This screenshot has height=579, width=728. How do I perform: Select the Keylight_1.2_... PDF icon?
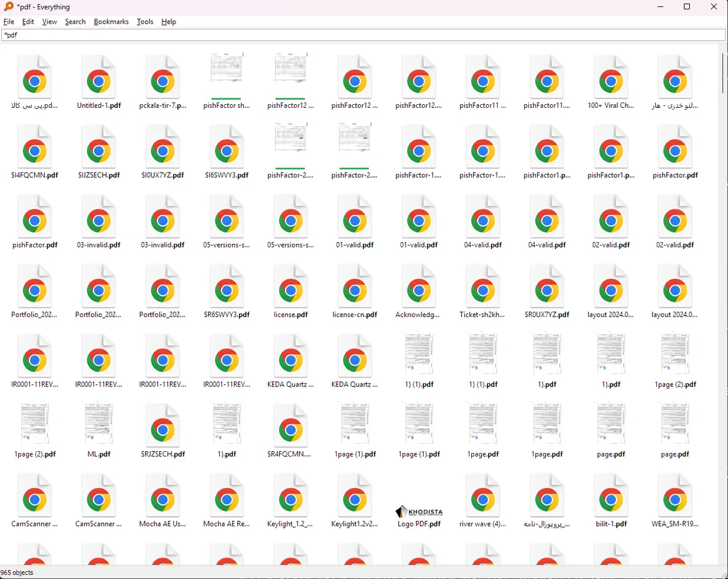291,495
